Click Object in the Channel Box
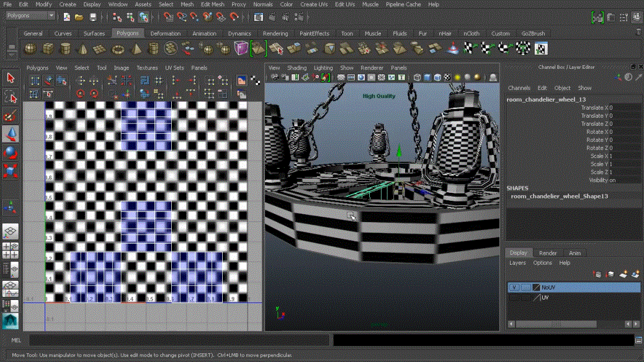The image size is (644, 362). [562, 88]
